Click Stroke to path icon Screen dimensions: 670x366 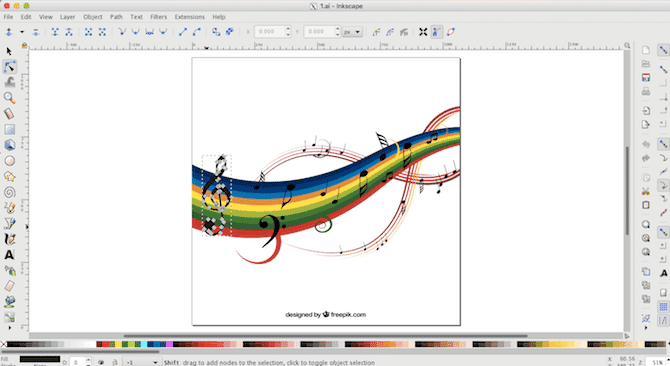tap(230, 32)
